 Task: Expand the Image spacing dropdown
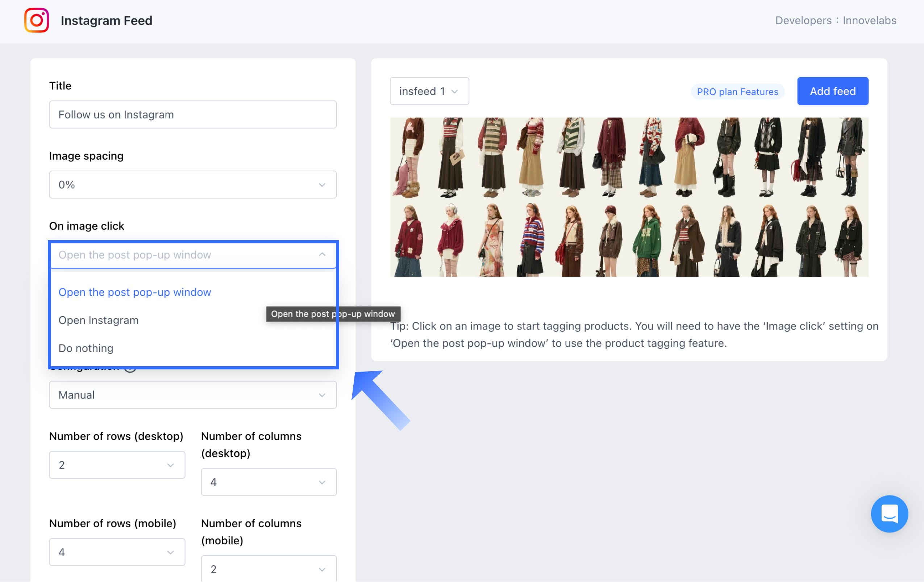click(193, 185)
